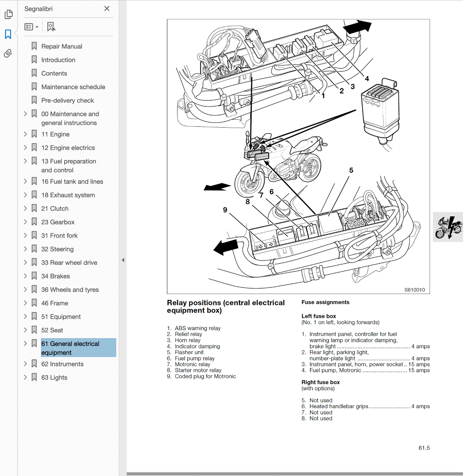Expand the 23 Gearbox bookmark
Viewport: 463px width, 476px height.
tap(26, 222)
